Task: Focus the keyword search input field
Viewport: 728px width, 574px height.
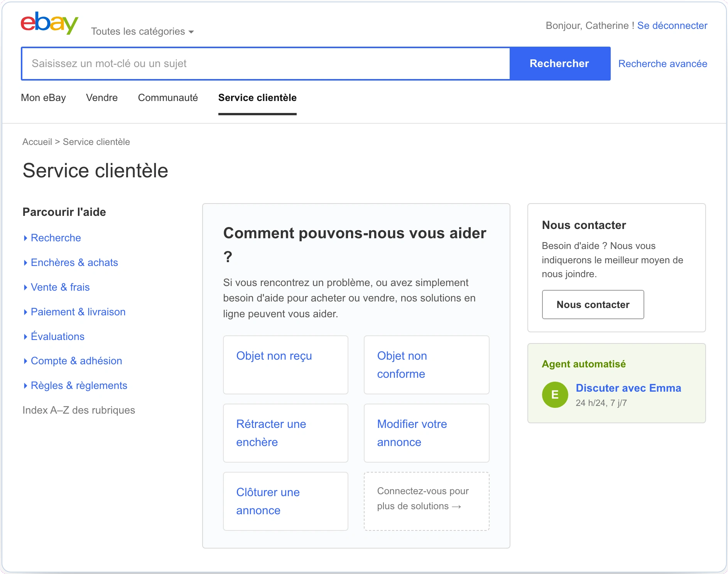Action: [x=266, y=64]
